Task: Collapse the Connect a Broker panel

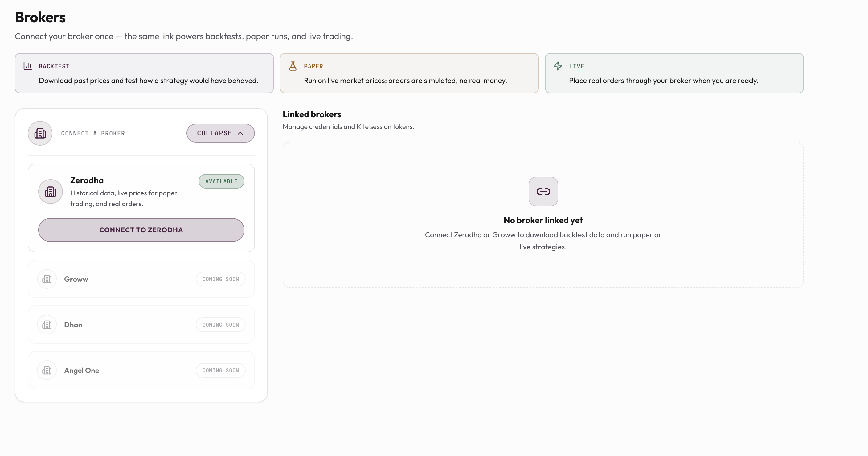Action: click(221, 133)
